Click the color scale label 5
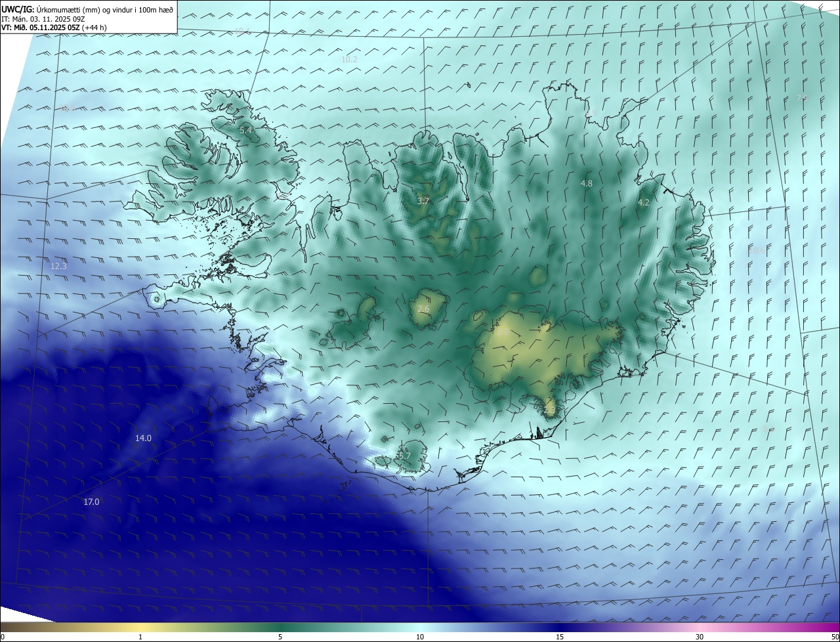The image size is (840, 642). pos(280,637)
